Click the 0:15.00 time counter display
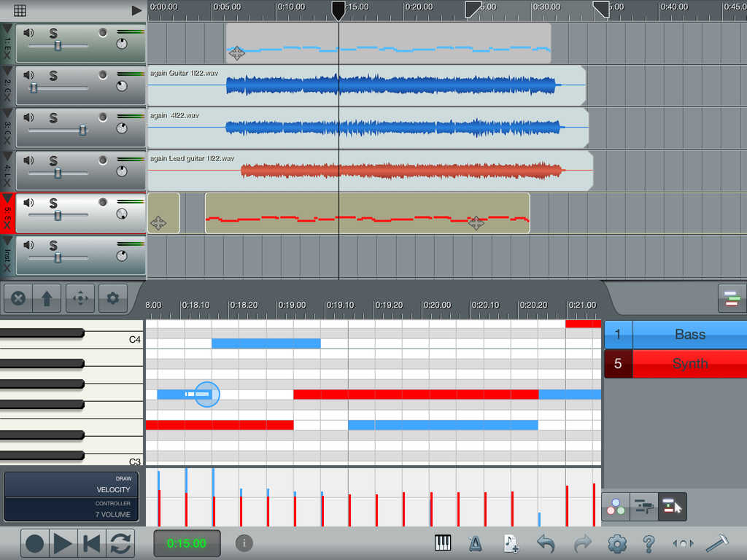Viewport: 747px width, 560px height. coord(186,543)
